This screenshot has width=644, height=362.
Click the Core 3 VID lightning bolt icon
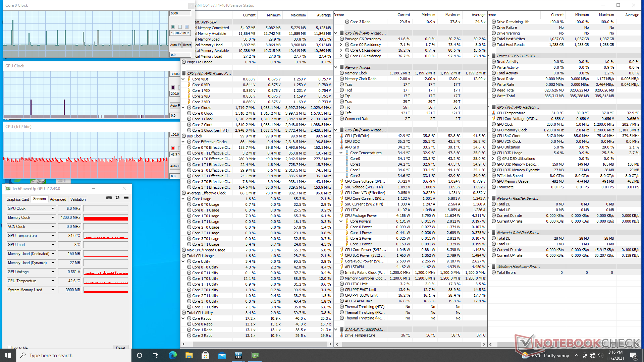click(x=189, y=102)
